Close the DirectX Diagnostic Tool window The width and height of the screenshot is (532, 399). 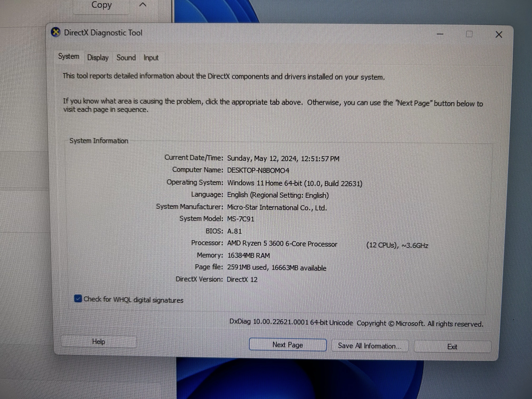tap(499, 35)
